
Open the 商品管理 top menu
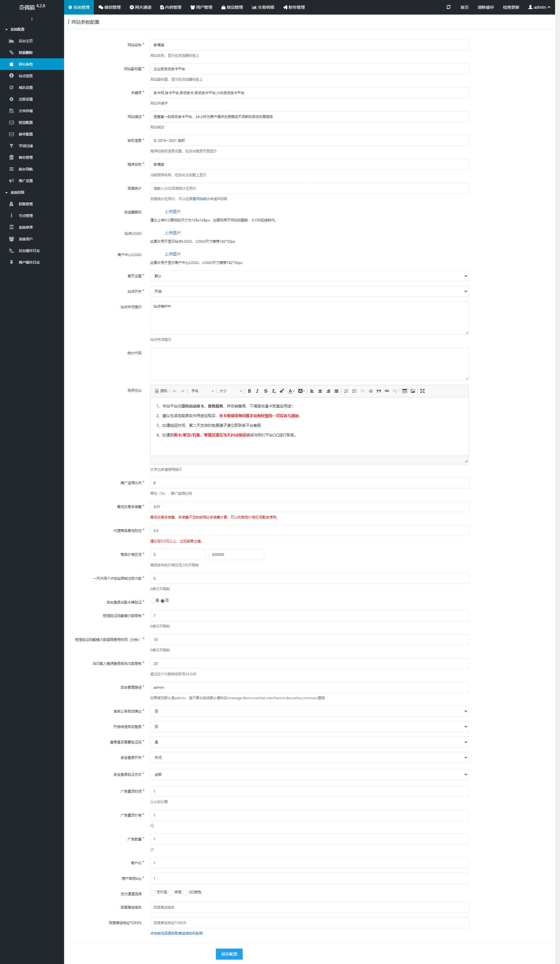[232, 7]
